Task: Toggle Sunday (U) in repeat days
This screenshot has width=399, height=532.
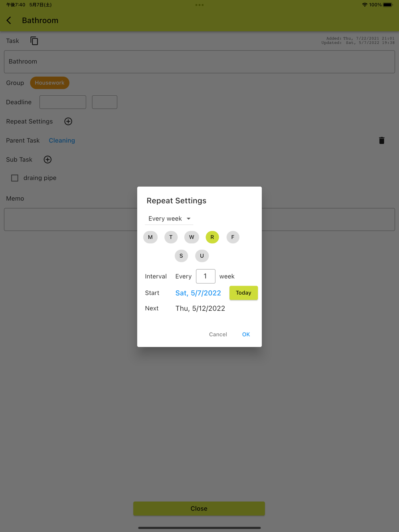Action: (x=202, y=256)
